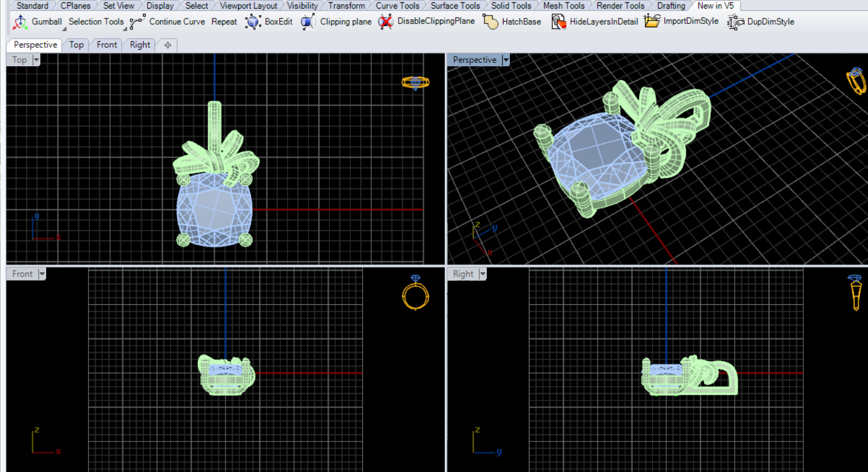Click the DisableClippingPlane red X icon
868x472 pixels.
385,22
